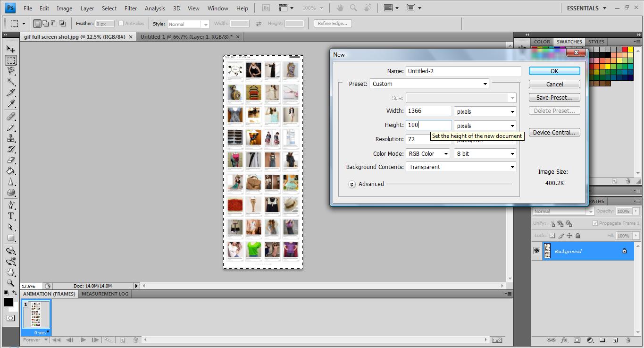644x348 pixels.
Task: Open the Analysis menu
Action: [155, 8]
